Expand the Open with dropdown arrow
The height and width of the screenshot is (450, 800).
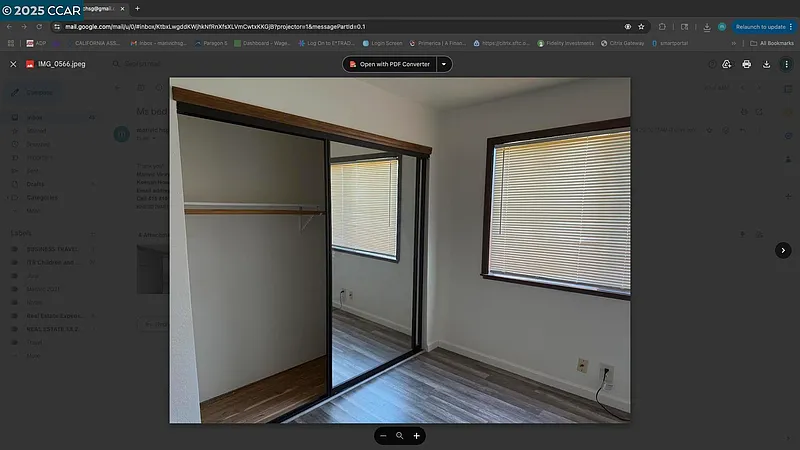[445, 64]
